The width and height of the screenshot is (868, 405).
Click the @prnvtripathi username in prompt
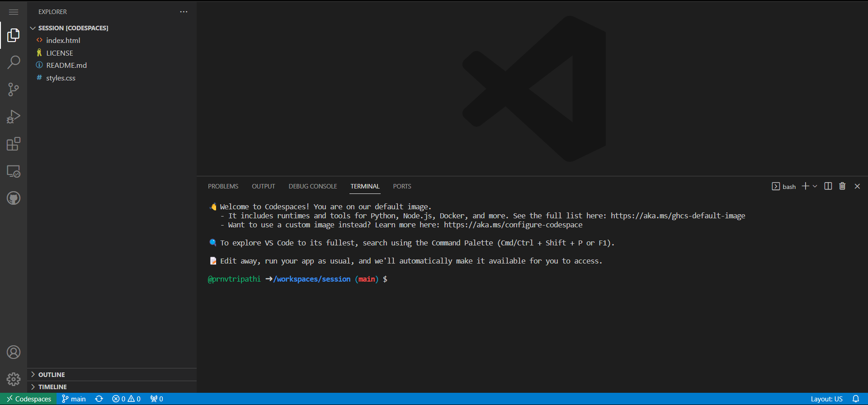coord(234,279)
